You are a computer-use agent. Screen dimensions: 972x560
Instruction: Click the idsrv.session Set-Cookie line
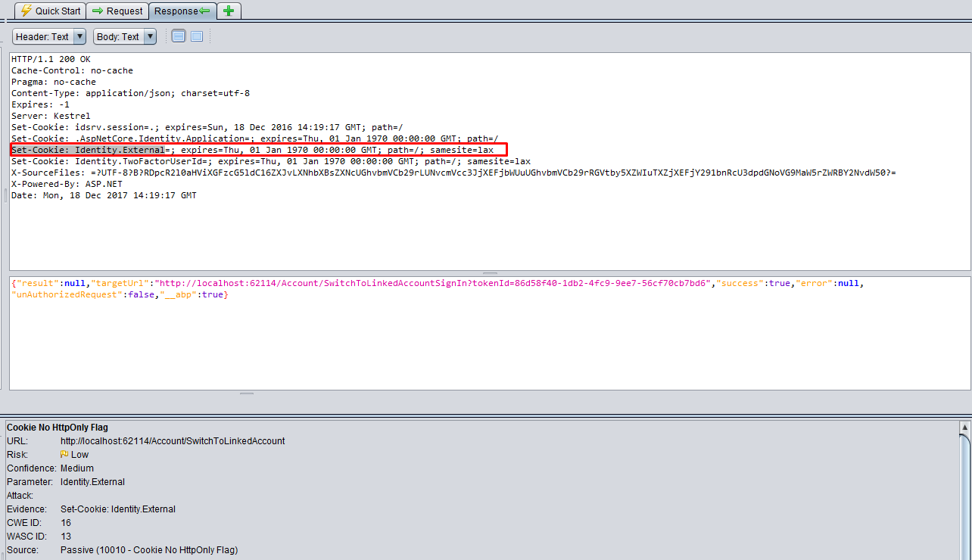pyautogui.click(x=207, y=127)
